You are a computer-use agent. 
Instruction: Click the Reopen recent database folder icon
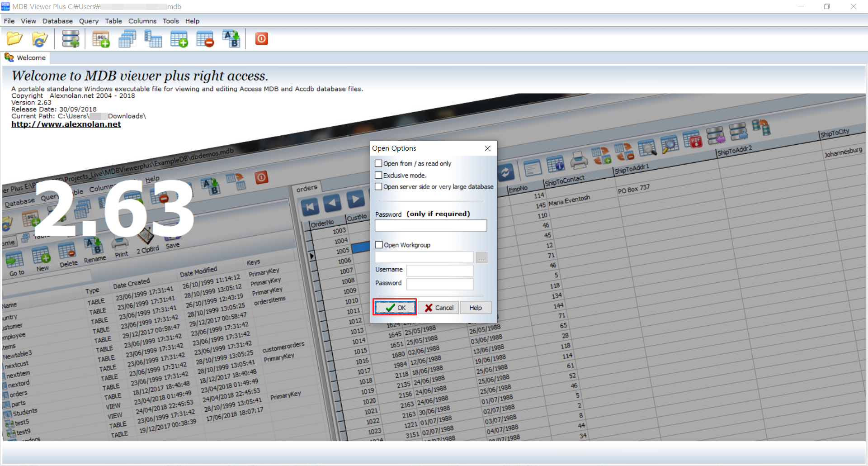click(40, 39)
